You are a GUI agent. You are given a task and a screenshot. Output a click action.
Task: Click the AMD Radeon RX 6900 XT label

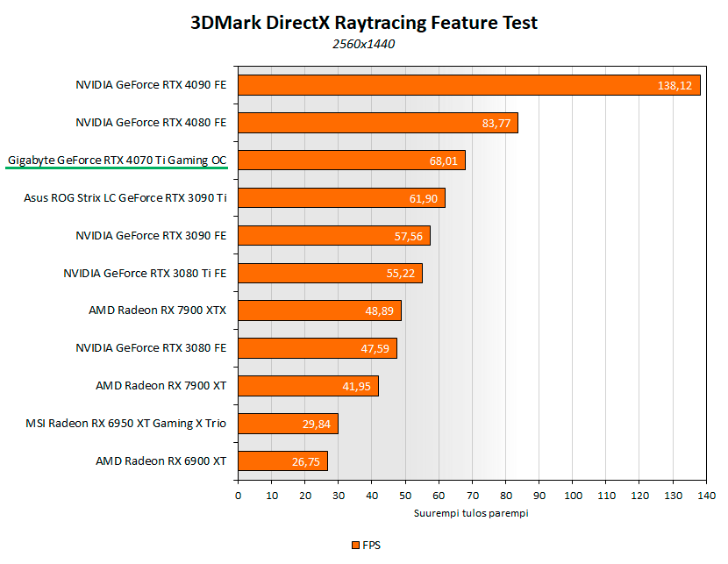(x=161, y=461)
